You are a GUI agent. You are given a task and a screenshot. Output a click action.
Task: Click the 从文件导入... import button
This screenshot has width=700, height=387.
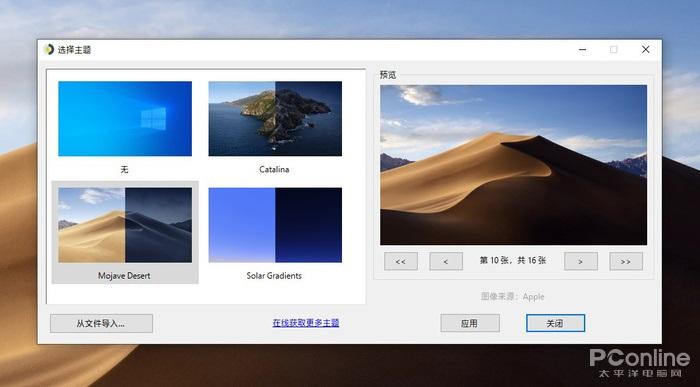click(x=101, y=323)
